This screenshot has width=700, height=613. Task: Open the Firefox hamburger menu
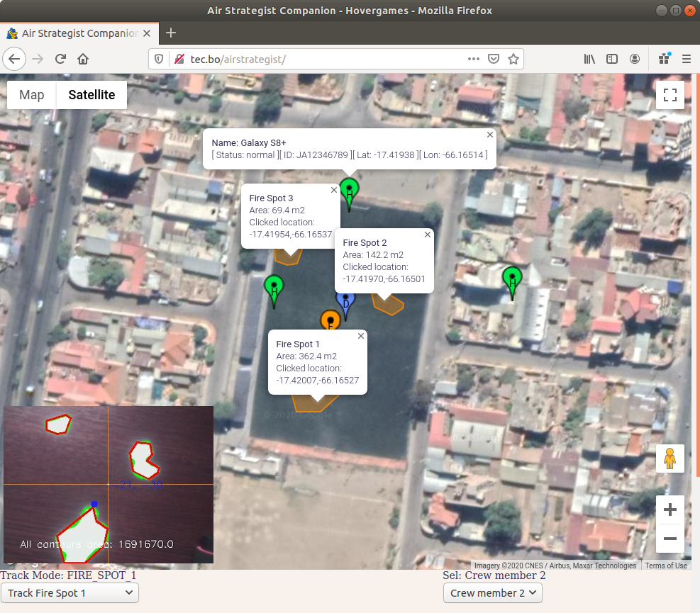click(x=687, y=59)
